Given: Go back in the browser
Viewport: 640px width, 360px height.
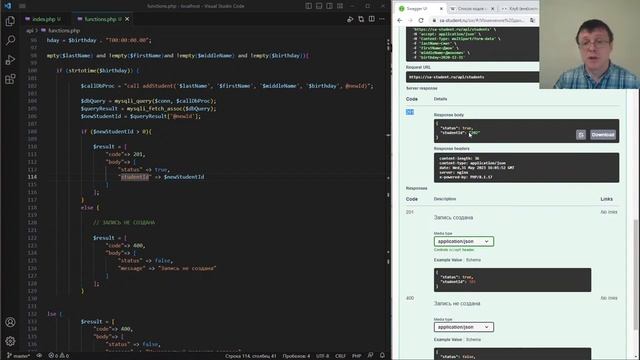Looking at the screenshot, I should coord(400,20).
